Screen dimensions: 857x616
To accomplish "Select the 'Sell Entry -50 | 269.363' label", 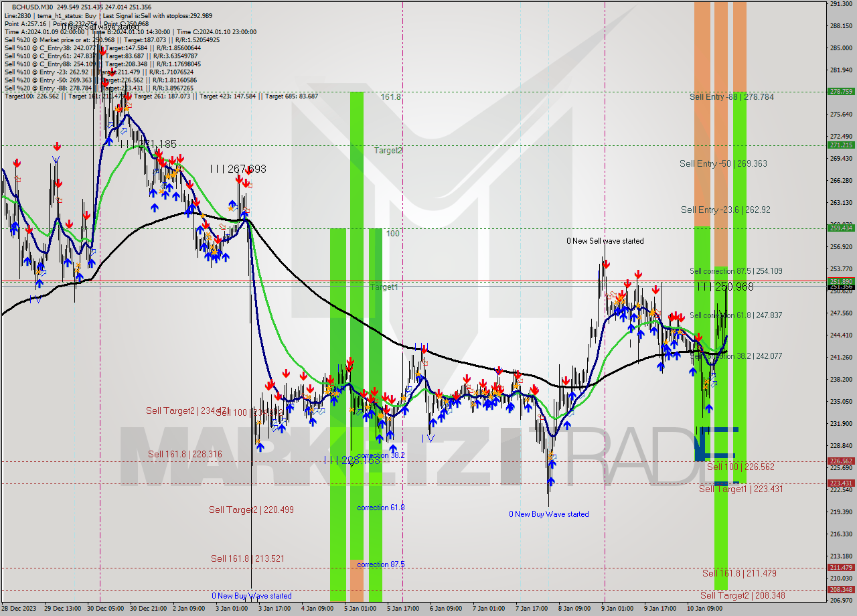I will click(723, 163).
